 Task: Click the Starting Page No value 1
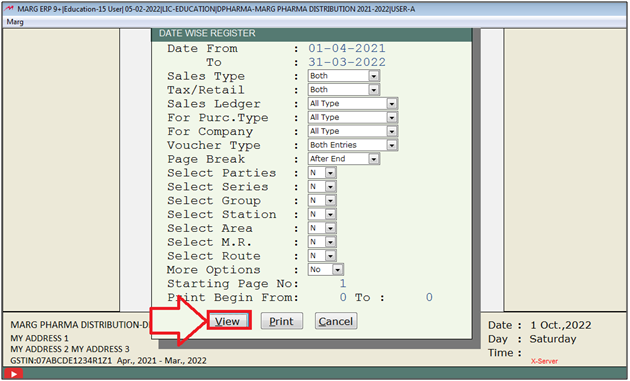tap(343, 283)
